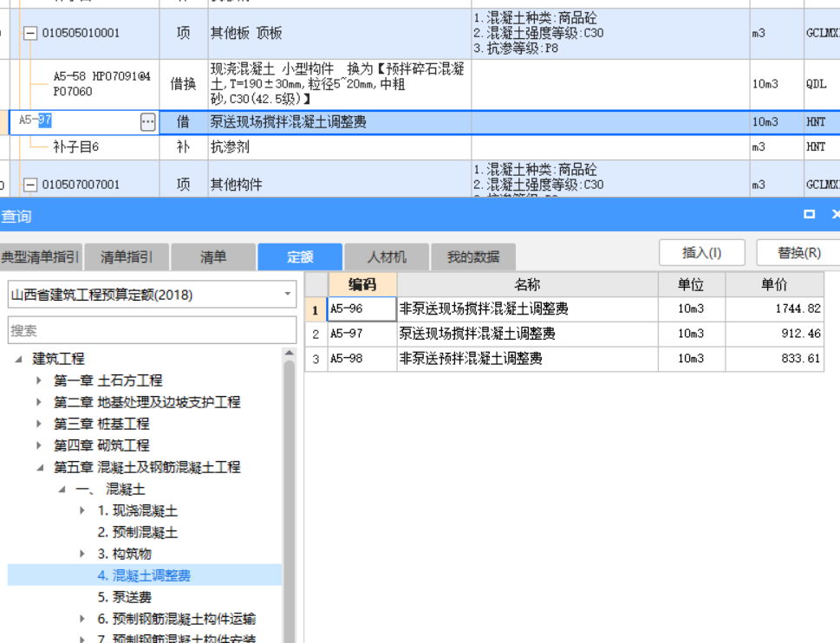Click the QDL cell
The height and width of the screenshot is (643, 840).
(x=822, y=84)
